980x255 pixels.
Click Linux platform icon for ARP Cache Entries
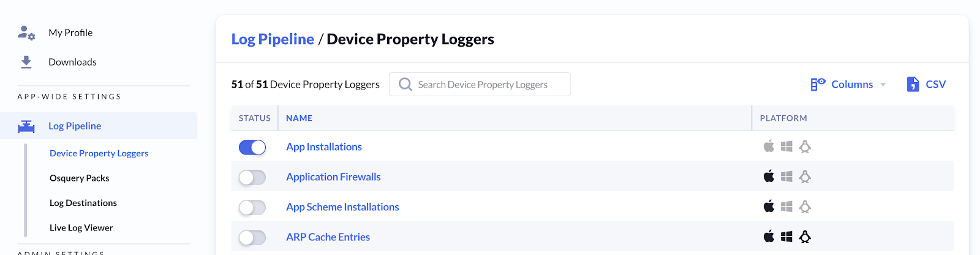point(805,237)
